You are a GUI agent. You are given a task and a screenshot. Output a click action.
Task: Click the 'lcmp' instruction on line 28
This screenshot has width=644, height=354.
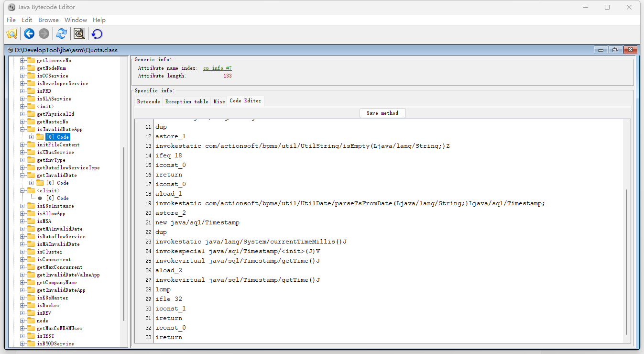(163, 289)
